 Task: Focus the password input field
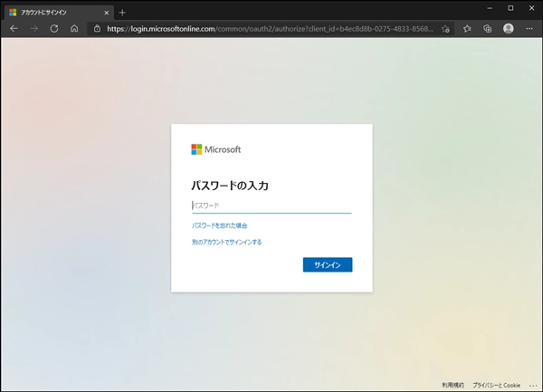(271, 206)
